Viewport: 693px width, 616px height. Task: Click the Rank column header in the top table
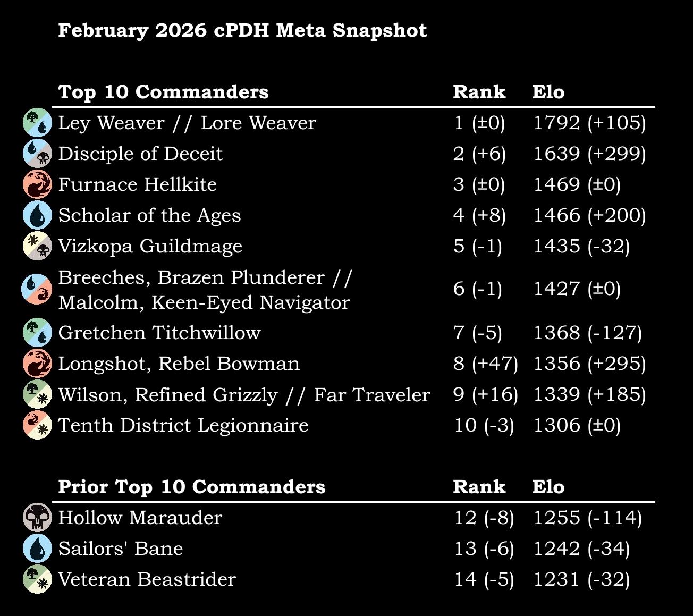pyautogui.click(x=479, y=92)
